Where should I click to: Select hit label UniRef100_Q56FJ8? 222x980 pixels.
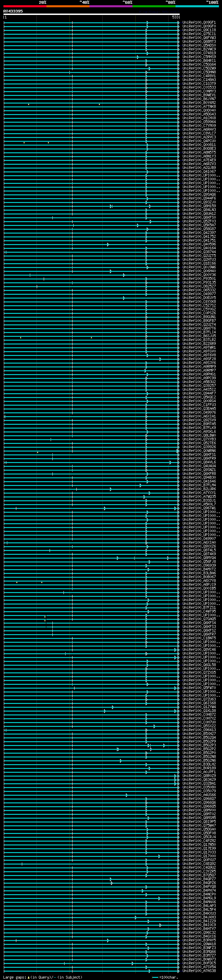tap(199, 561)
